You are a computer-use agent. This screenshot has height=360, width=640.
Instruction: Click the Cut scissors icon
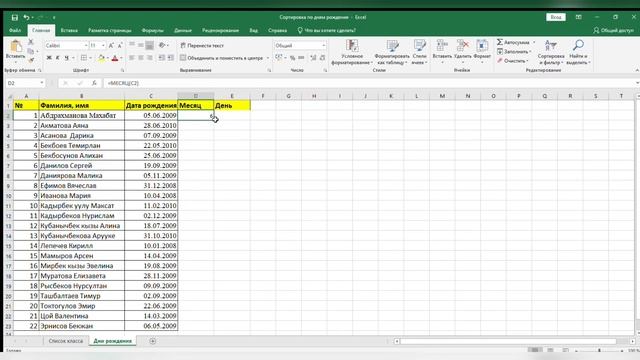pyautogui.click(x=31, y=42)
